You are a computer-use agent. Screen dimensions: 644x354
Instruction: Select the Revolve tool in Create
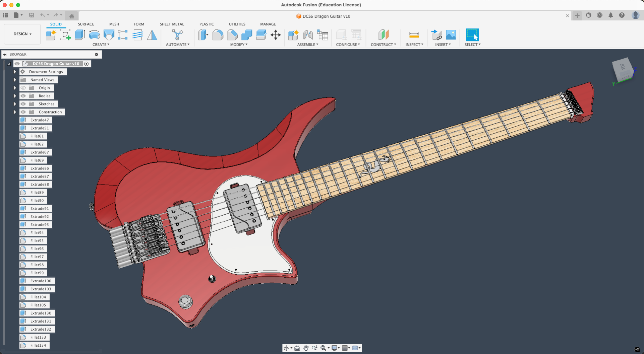click(x=95, y=35)
